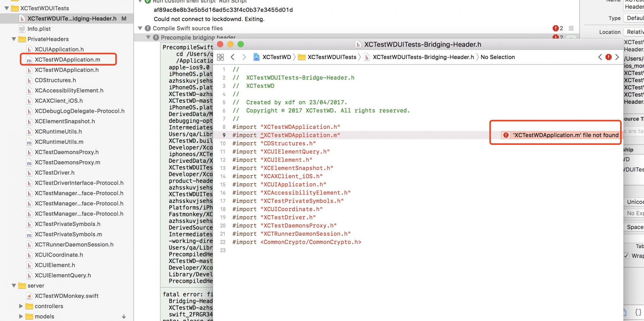This screenshot has width=644, height=321.
Task: Collapse Compile Swift source files step
Action: pyautogui.click(x=140, y=28)
